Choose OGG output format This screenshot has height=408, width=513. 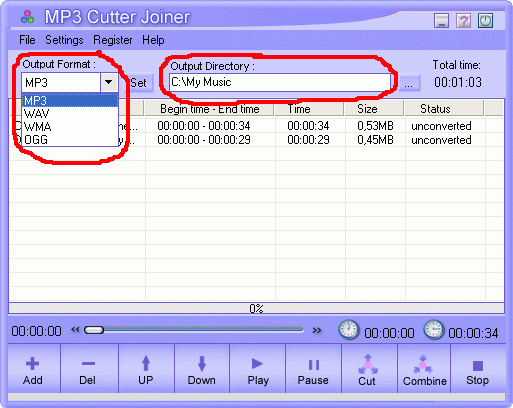(x=70, y=140)
